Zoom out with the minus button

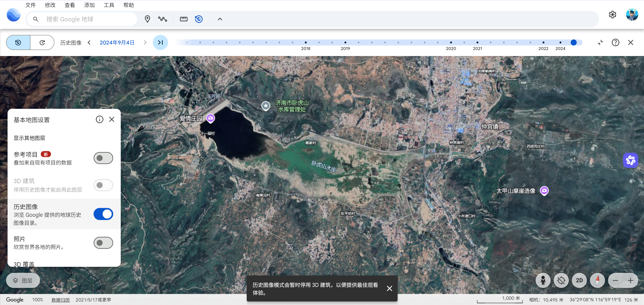[616, 280]
